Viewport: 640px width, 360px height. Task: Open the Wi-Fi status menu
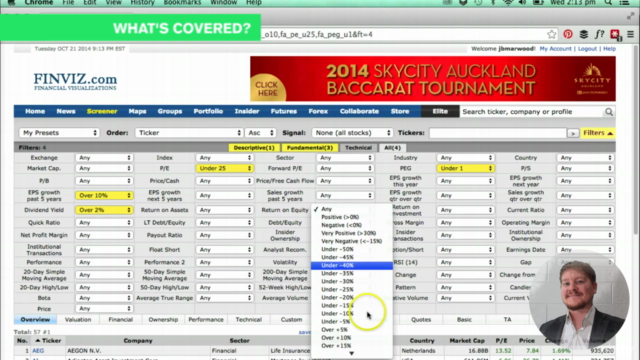508,2
